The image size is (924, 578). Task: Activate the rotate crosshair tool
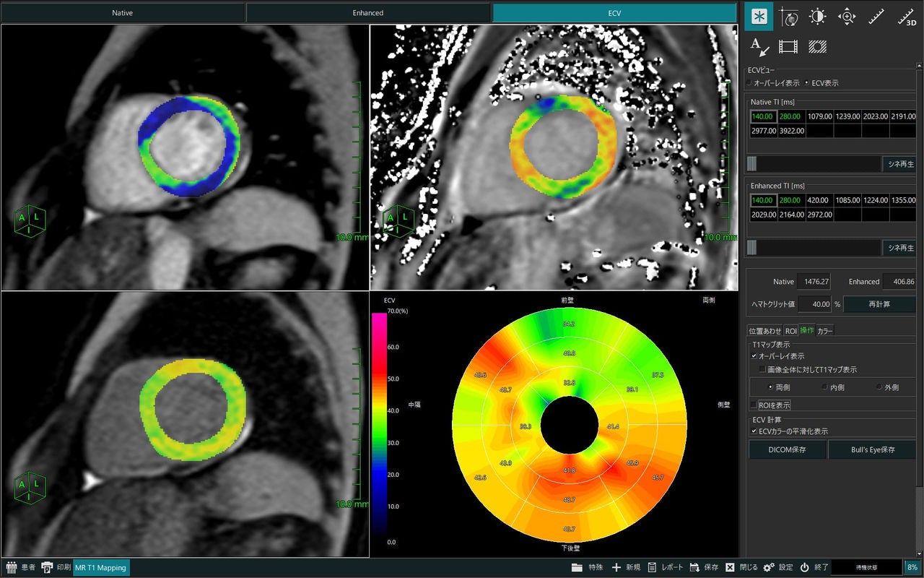(788, 17)
